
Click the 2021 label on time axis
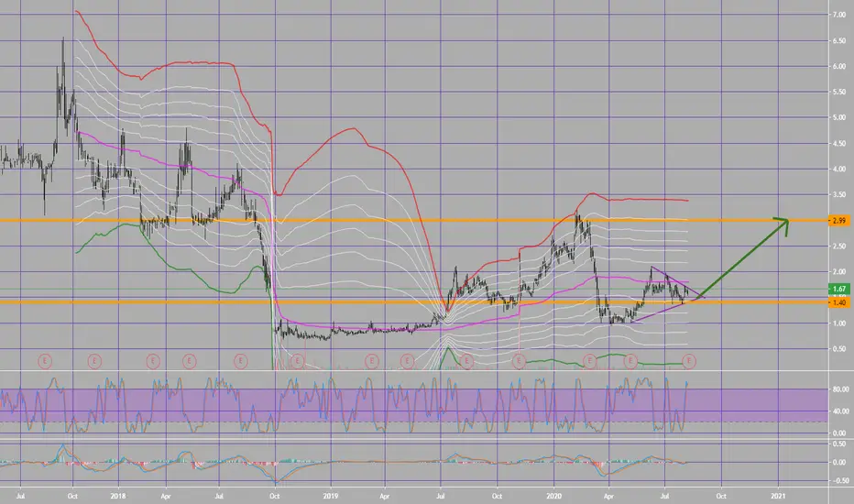pos(778,497)
